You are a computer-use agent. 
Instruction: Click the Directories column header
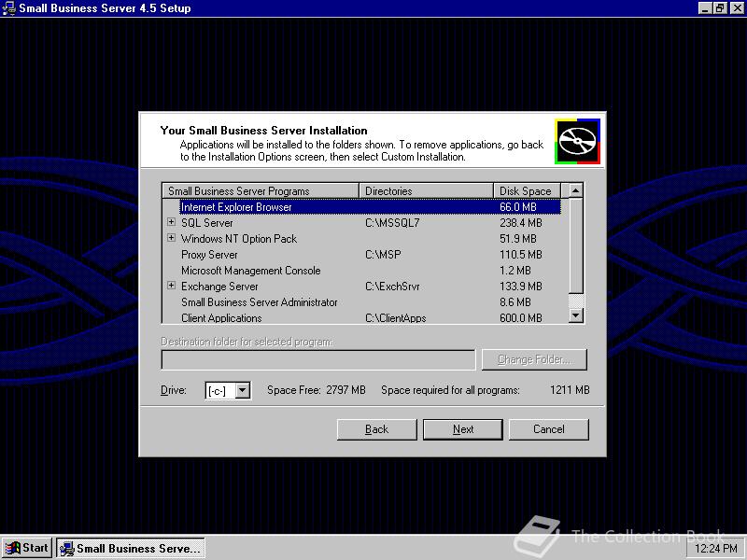coord(426,191)
